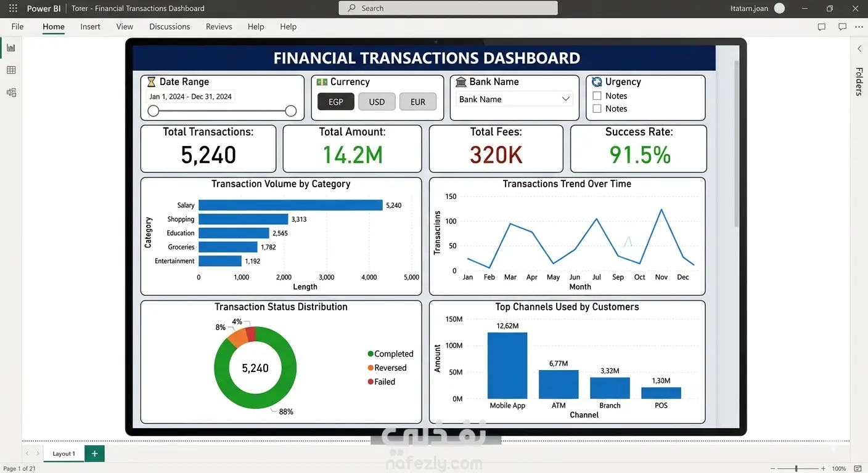Image resolution: width=868 pixels, height=473 pixels.
Task: Click the fit to page icon in status bar
Action: [x=858, y=469]
